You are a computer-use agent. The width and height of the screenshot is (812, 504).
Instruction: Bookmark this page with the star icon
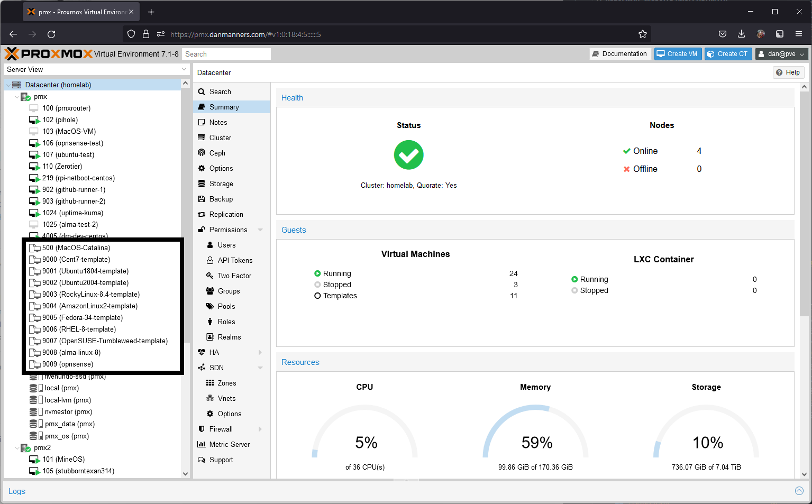click(x=643, y=34)
